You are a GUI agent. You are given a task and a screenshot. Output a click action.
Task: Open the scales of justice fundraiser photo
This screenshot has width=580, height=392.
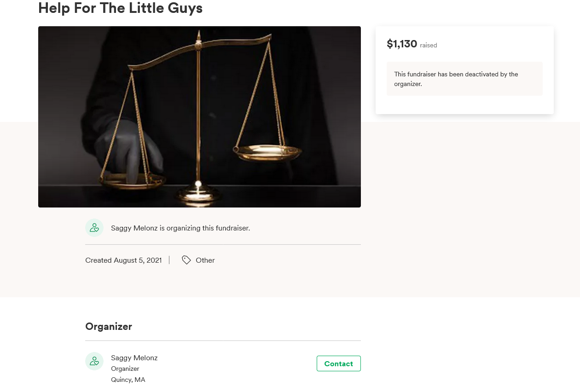click(199, 117)
